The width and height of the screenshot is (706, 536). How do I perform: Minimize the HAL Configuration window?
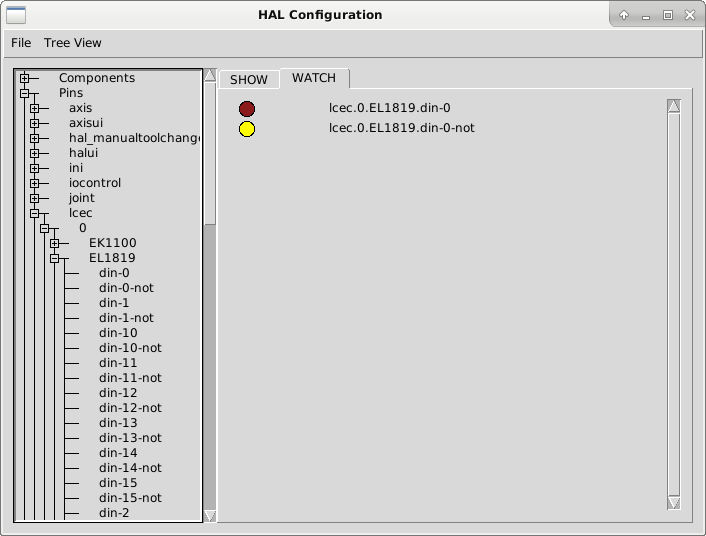click(x=646, y=16)
